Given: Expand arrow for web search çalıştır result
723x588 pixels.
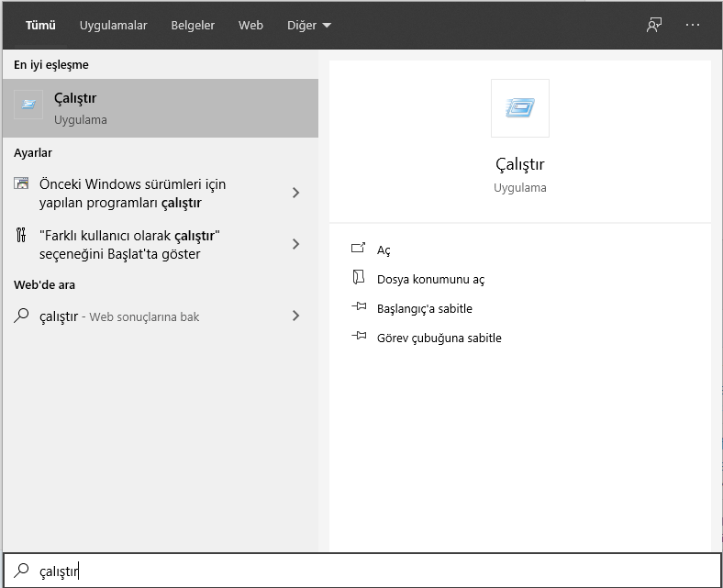Looking at the screenshot, I should coord(296,316).
